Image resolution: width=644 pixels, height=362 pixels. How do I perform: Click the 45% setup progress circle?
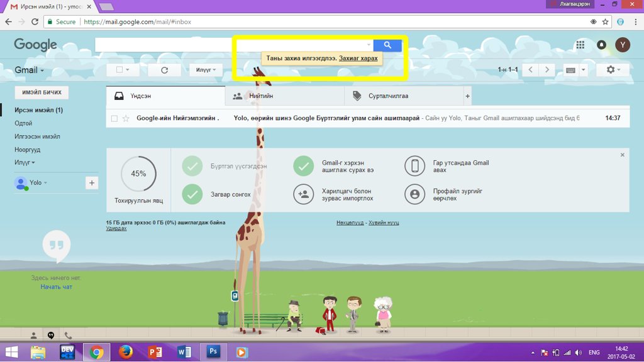[x=138, y=173]
